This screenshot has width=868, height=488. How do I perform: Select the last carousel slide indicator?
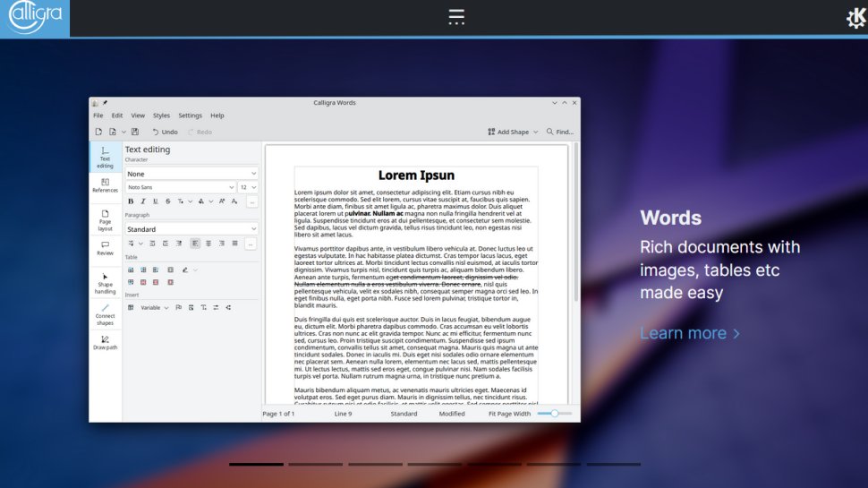[613, 464]
